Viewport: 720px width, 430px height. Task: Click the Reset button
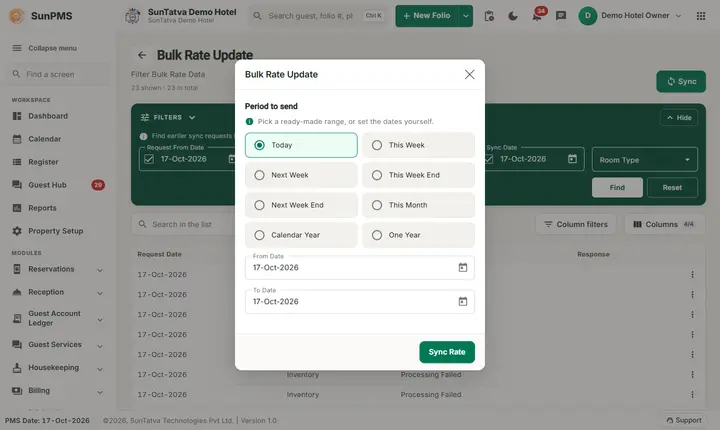coord(672,187)
